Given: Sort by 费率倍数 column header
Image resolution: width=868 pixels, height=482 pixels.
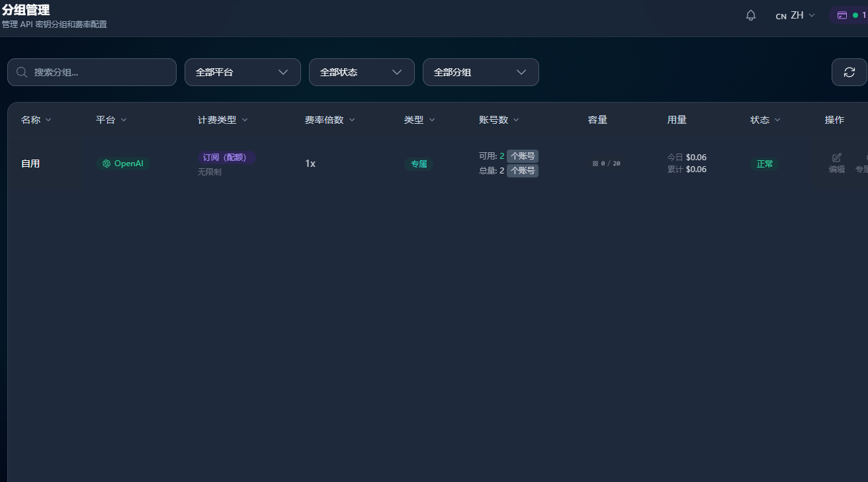Looking at the screenshot, I should 330,120.
